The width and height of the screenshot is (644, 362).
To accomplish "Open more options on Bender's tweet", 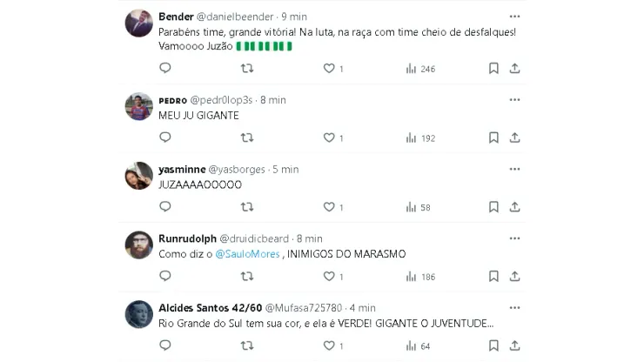I will pos(514,17).
